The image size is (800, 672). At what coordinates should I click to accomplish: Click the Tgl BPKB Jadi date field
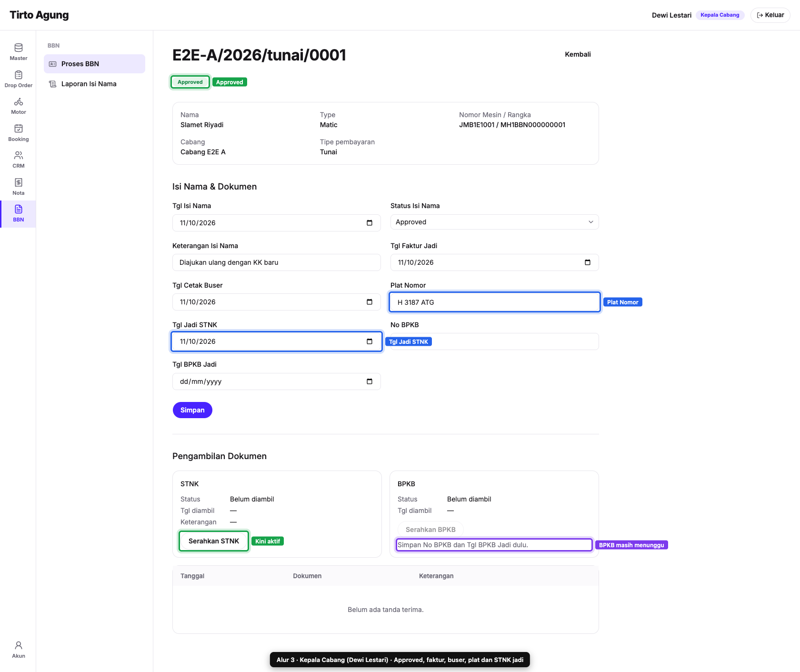pos(276,381)
